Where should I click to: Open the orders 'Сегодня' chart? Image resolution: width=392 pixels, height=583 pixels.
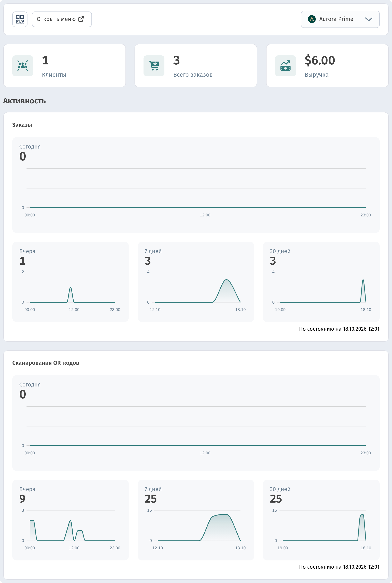pos(196,185)
